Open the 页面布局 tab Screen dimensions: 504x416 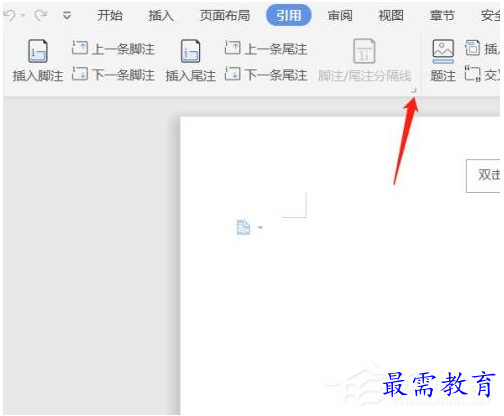225,15
